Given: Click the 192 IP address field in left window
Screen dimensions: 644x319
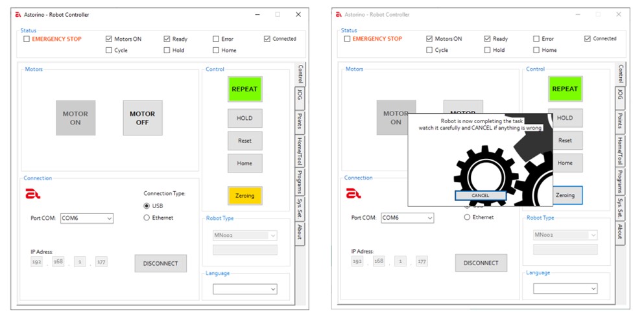Looking at the screenshot, I should [36, 262].
